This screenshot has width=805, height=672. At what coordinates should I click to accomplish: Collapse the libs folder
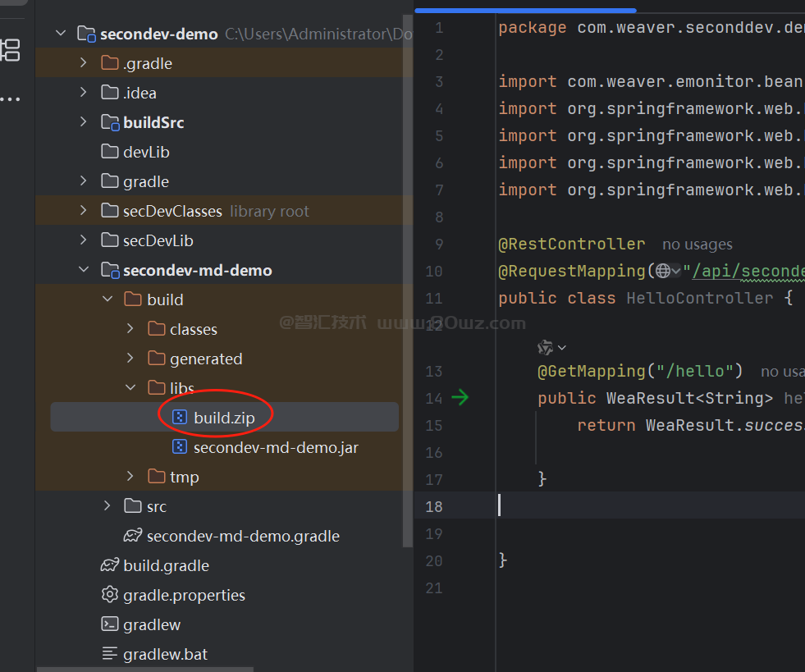coord(130,388)
